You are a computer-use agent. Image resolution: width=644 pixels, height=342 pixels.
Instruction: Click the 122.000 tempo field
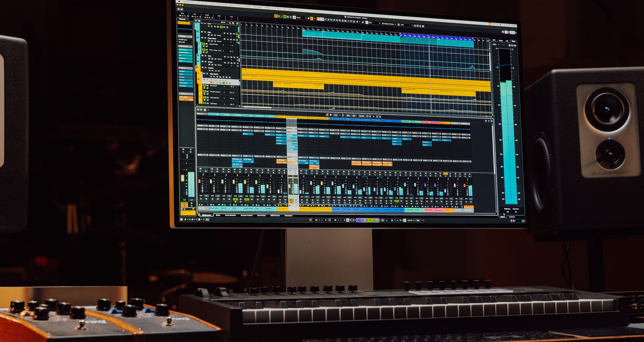pos(410,220)
